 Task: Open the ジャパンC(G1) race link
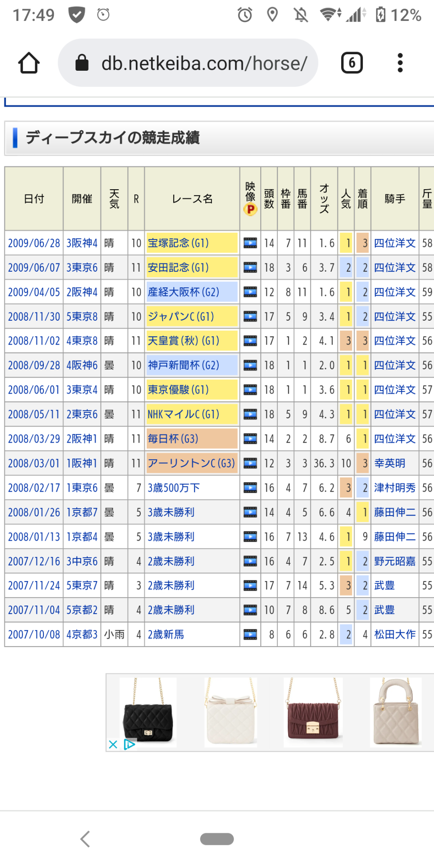(181, 316)
